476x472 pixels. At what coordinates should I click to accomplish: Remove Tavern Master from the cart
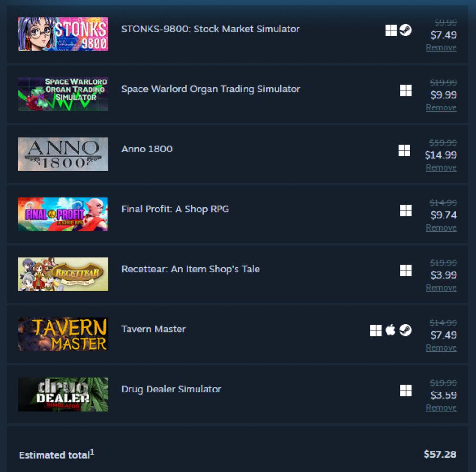[x=441, y=348]
